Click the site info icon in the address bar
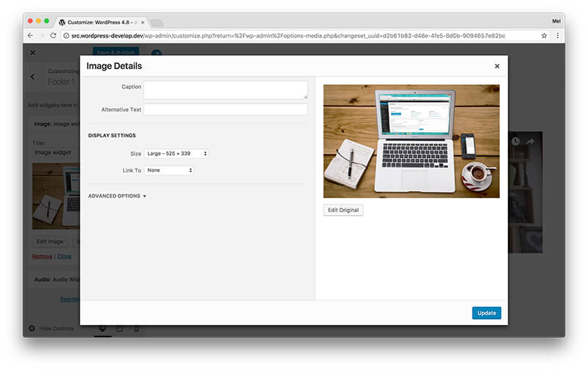 (x=66, y=35)
